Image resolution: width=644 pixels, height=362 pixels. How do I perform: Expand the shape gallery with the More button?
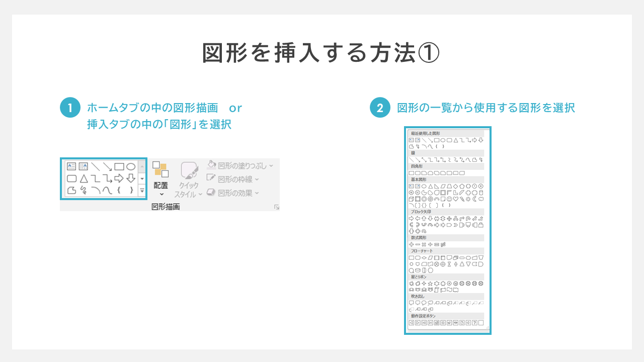pos(142,191)
